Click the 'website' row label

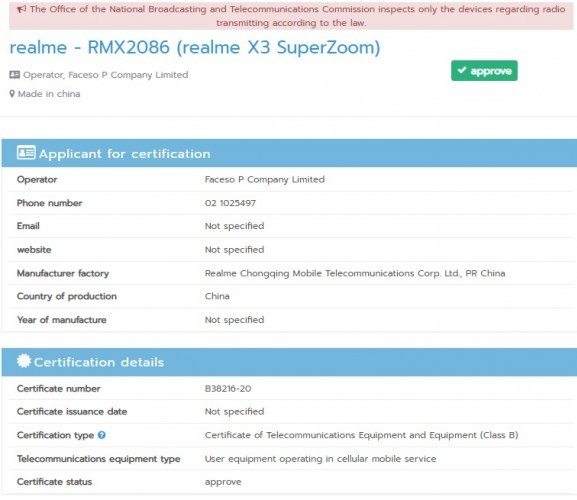[x=34, y=250]
